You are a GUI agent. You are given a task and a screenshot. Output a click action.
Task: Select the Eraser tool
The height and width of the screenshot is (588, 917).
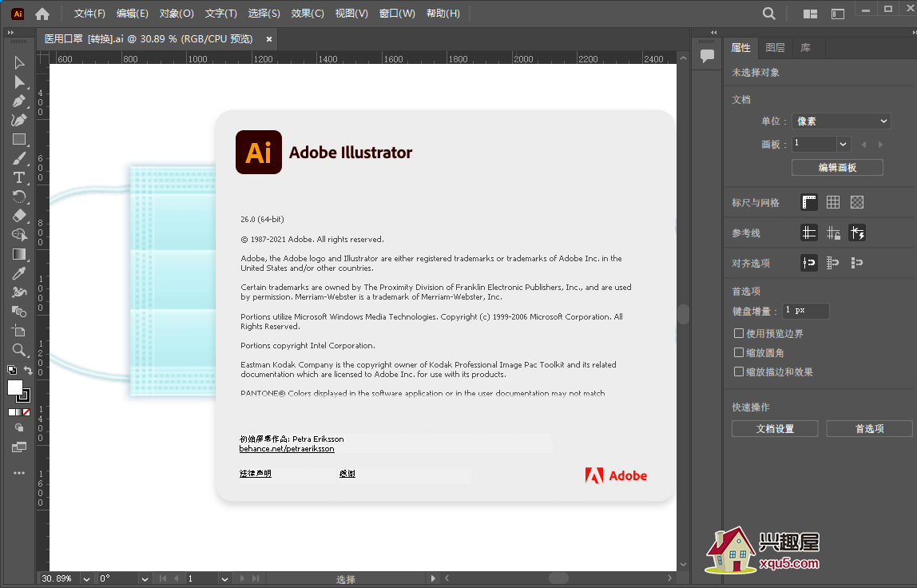(19, 216)
